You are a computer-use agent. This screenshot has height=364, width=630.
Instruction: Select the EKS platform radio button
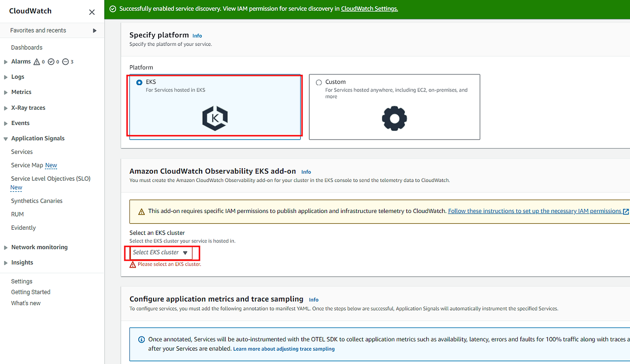(139, 83)
